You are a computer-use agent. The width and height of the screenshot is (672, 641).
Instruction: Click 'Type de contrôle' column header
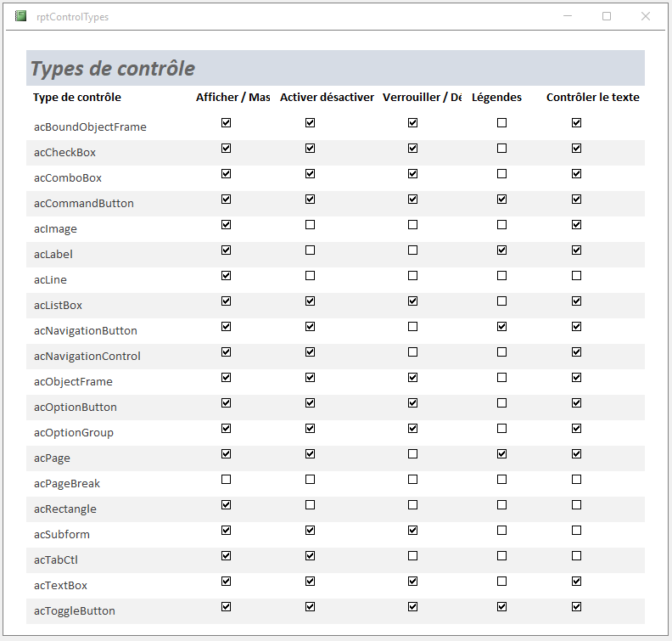(x=77, y=98)
